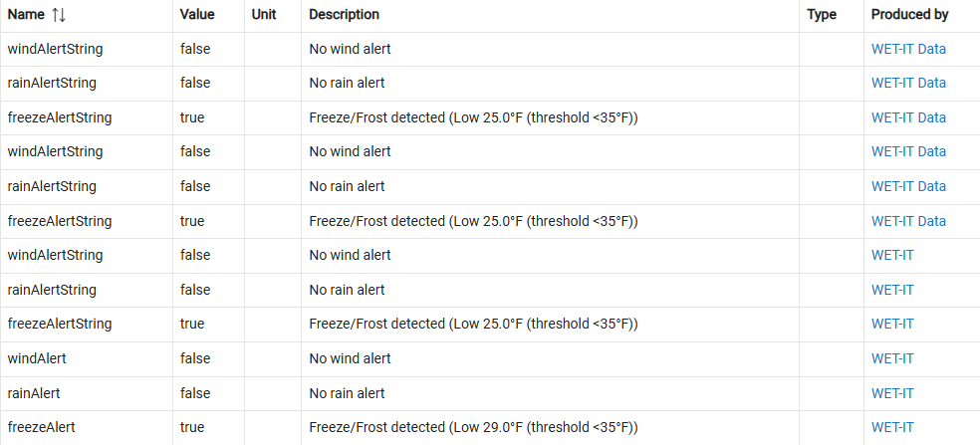
Task: Click the Type column header
Action: pyautogui.click(x=822, y=15)
